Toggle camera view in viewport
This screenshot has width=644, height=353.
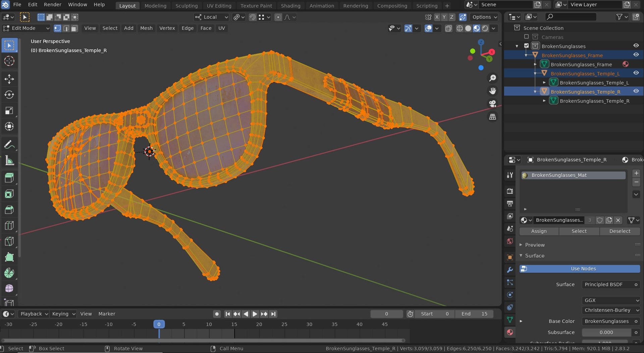coord(492,104)
